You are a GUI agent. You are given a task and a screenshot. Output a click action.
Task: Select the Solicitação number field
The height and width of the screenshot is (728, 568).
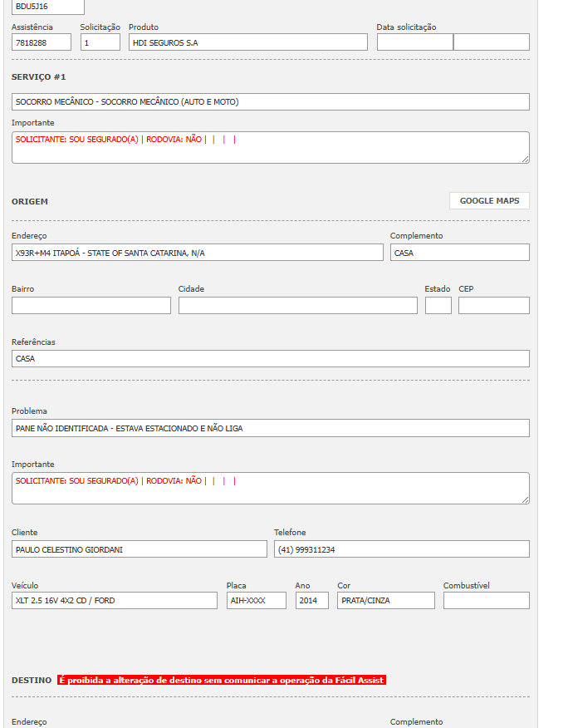point(100,42)
